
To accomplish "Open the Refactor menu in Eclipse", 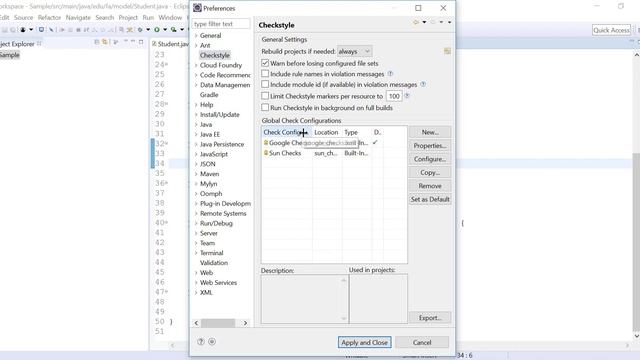I will tap(49, 18).
